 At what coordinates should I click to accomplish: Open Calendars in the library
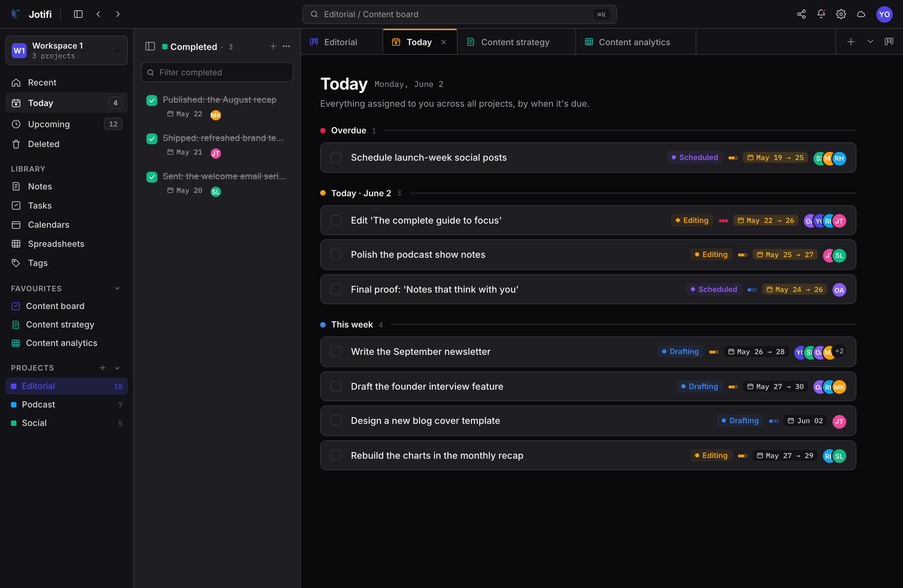pyautogui.click(x=67, y=225)
